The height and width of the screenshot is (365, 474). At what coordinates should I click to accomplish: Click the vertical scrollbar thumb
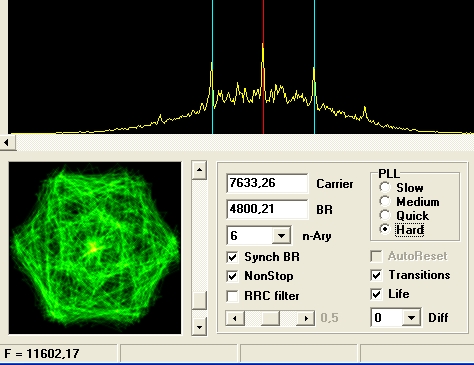199,300
